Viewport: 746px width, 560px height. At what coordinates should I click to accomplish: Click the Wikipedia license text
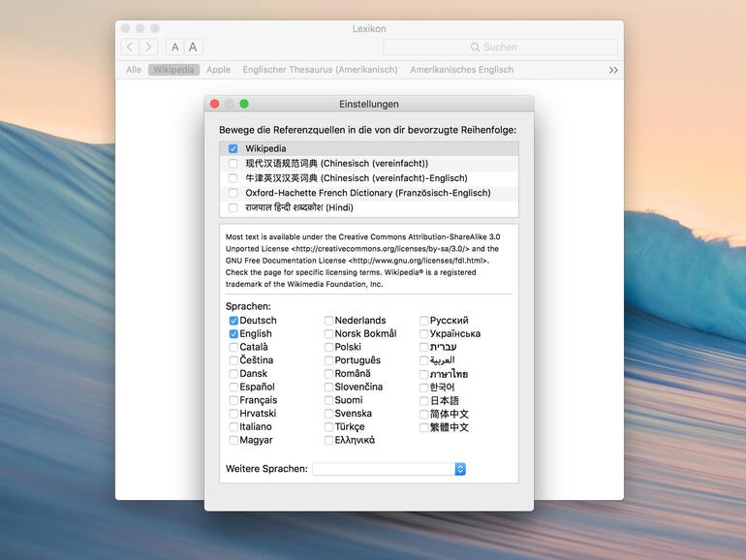point(362,261)
